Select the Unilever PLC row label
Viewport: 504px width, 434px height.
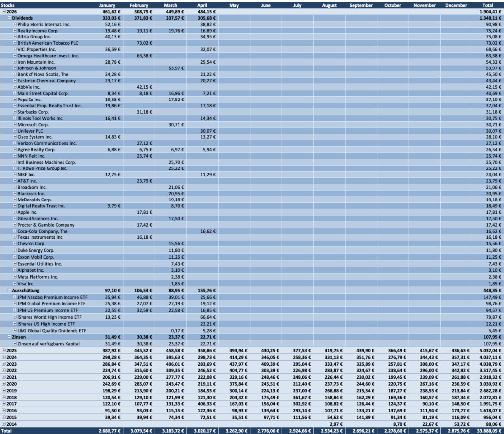click(30, 131)
